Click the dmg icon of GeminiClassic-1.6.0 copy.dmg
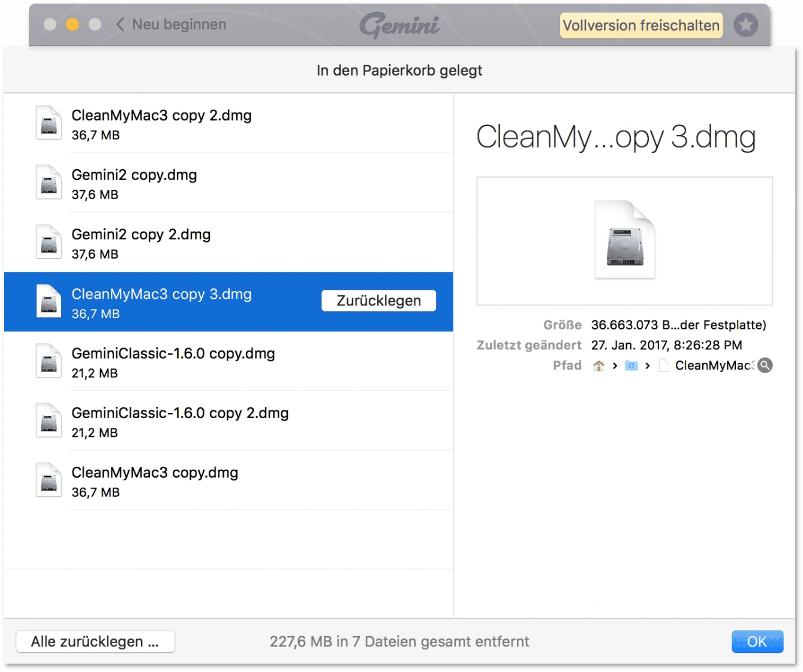This screenshot has width=803, height=672. tap(49, 361)
